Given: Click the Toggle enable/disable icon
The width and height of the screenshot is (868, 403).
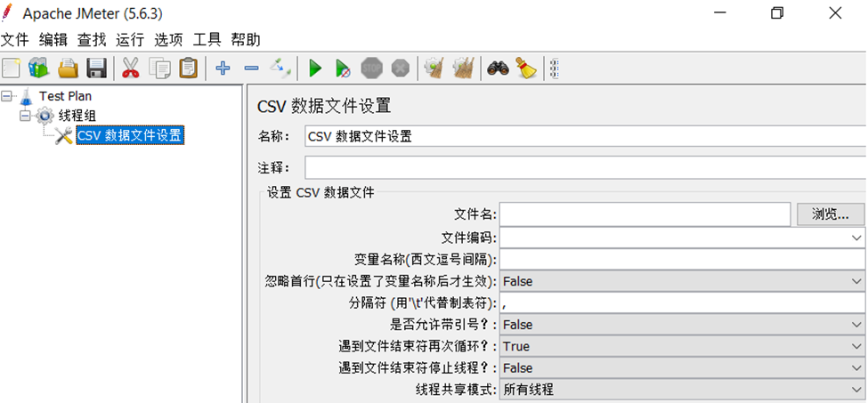Looking at the screenshot, I should click(x=280, y=69).
